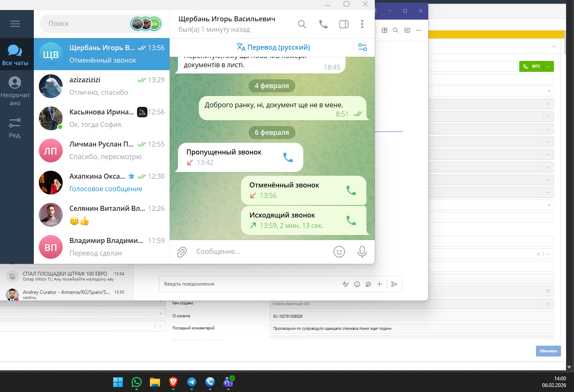Open the 'Личман Руслан' chat

[x=102, y=150]
